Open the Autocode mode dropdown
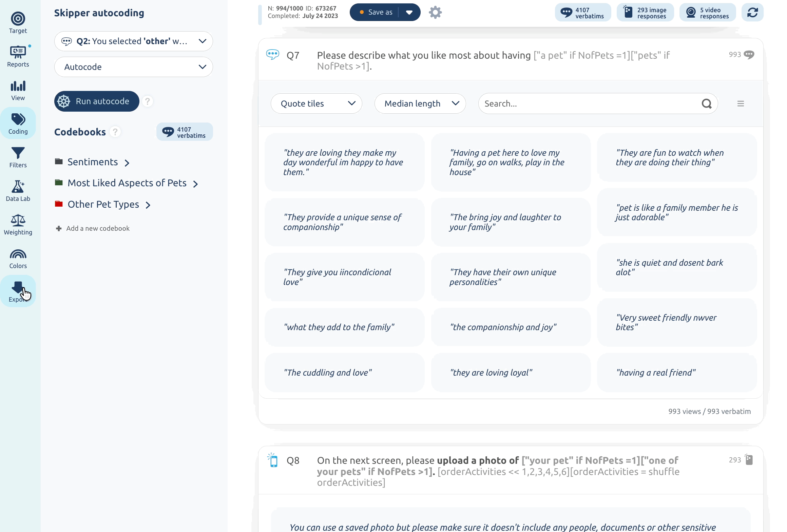The image size is (787, 532). (134, 67)
